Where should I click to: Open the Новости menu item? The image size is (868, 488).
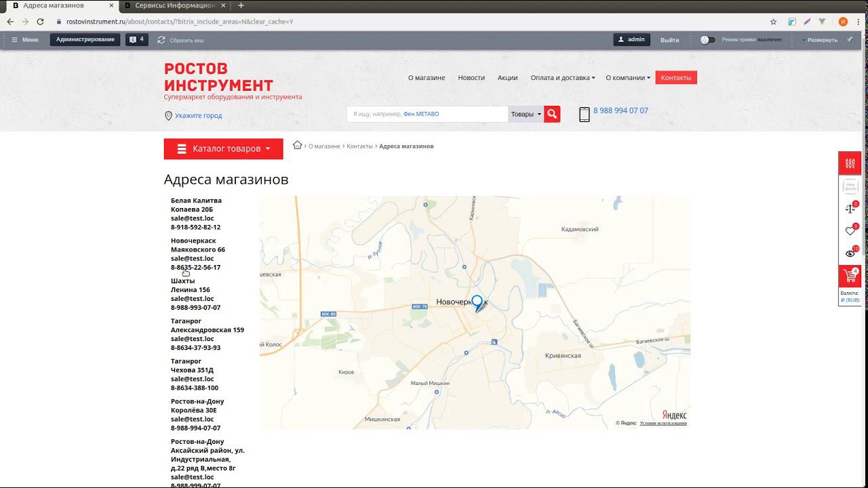pyautogui.click(x=471, y=78)
